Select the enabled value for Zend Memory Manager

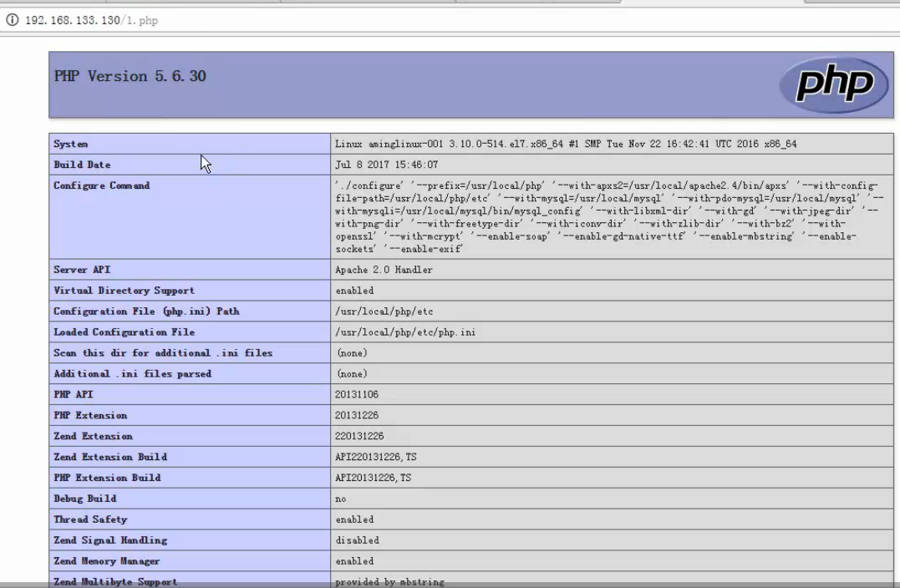click(354, 561)
